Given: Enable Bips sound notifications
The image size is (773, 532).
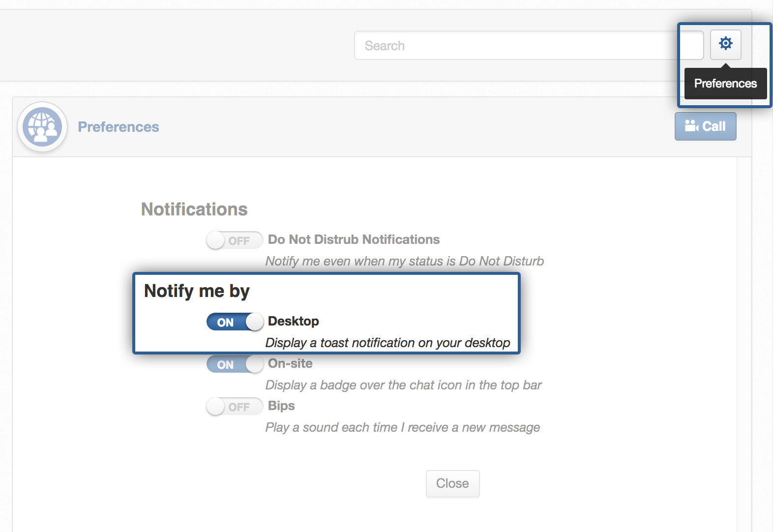Looking at the screenshot, I should [235, 407].
